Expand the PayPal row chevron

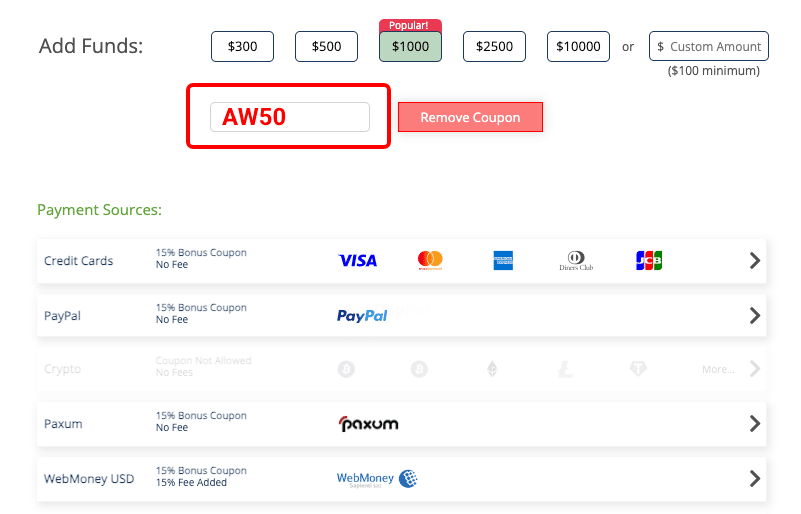[755, 316]
